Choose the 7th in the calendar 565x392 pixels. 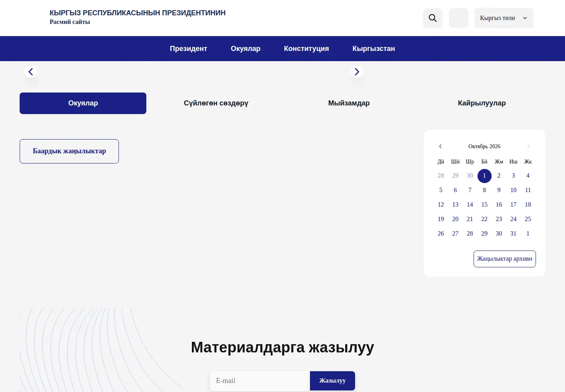[x=470, y=190]
